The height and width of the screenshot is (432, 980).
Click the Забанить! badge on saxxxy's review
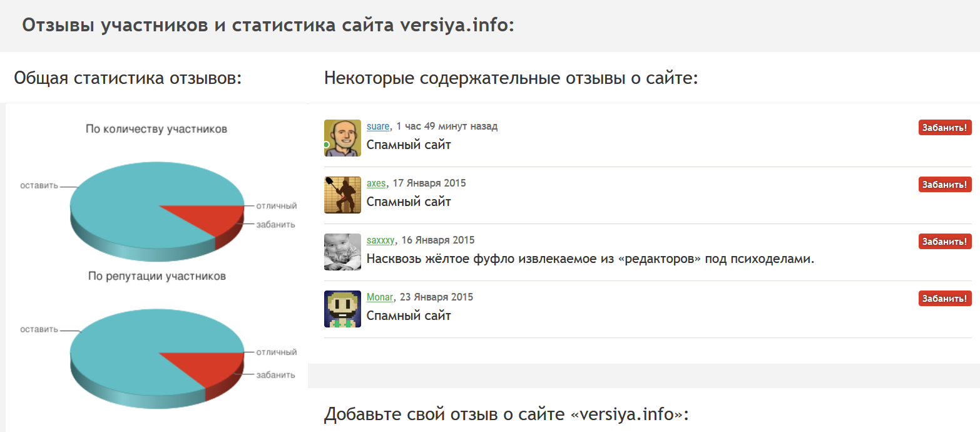pos(945,242)
